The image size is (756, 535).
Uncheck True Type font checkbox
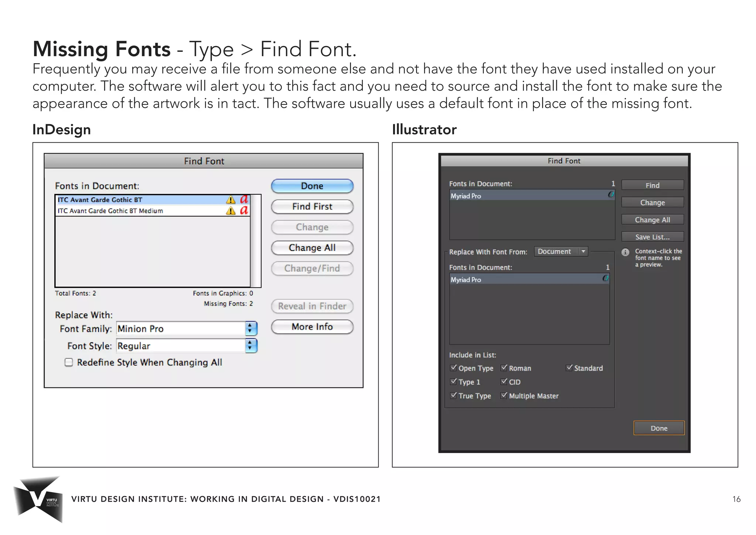453,396
